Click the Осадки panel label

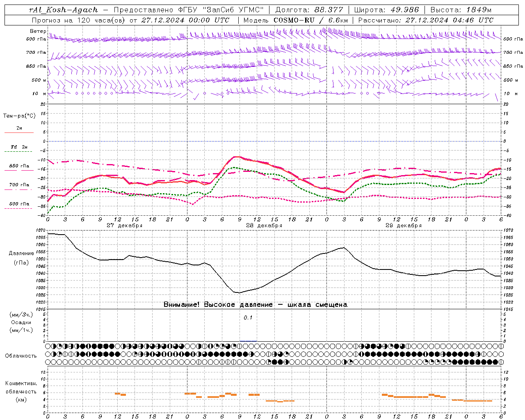(x=21, y=322)
